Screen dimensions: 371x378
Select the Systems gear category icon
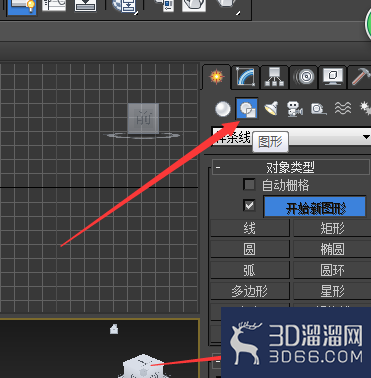pos(365,109)
